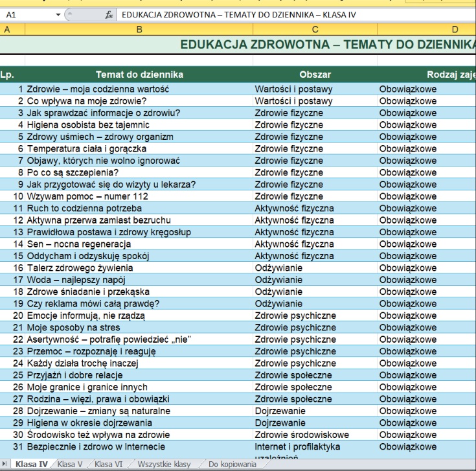The height and width of the screenshot is (471, 476).
Task: Switch to the Klasa IV sheet tab
Action: 32,465
